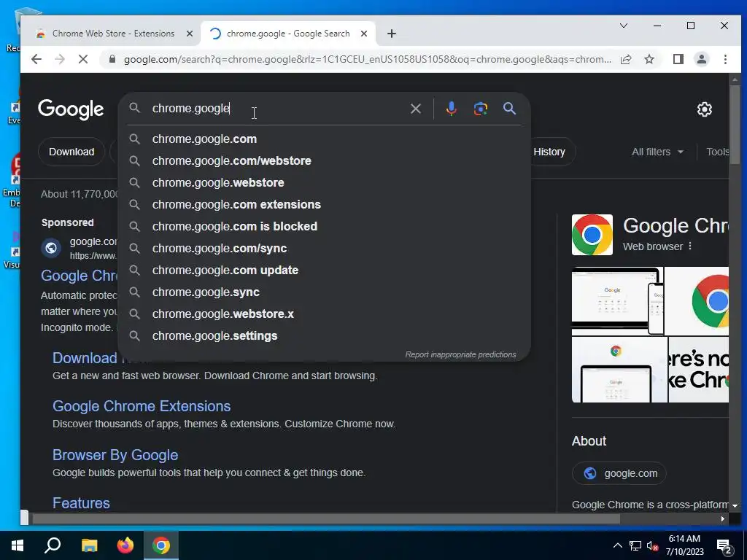Open Google Lens image search icon
This screenshot has width=747, height=560.
(480, 109)
